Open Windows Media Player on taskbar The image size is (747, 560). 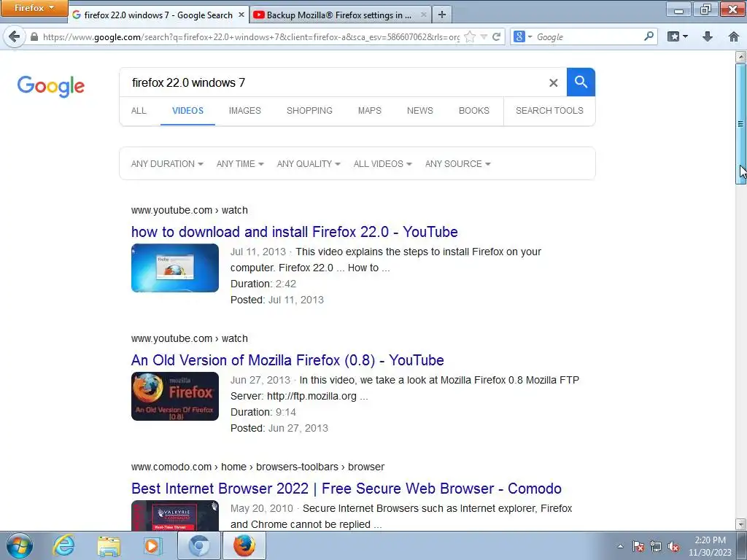point(153,546)
